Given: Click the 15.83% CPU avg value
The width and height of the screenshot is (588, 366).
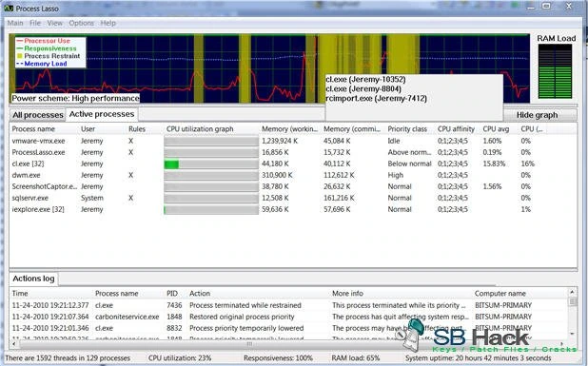Looking at the screenshot, I should pyautogui.click(x=494, y=164).
